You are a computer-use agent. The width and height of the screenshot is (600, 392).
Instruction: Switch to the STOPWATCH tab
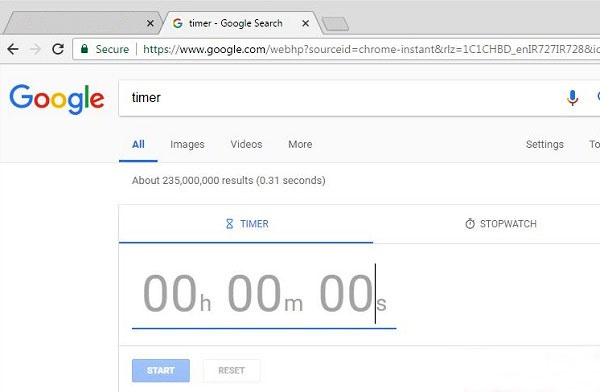click(x=501, y=224)
